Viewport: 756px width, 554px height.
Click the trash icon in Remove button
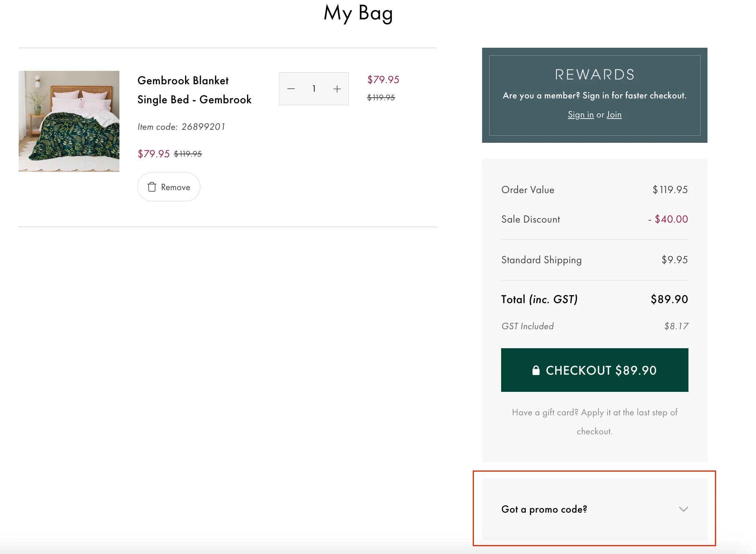pyautogui.click(x=152, y=187)
